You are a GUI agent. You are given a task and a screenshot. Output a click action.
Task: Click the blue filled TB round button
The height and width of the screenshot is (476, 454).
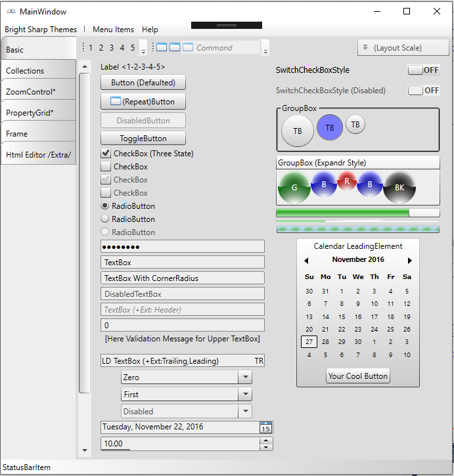(330, 127)
